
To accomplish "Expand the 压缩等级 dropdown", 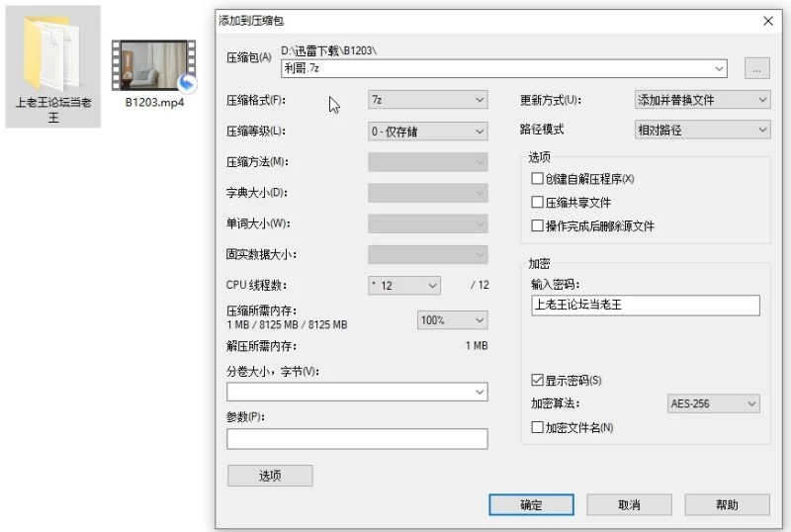I will point(427,132).
